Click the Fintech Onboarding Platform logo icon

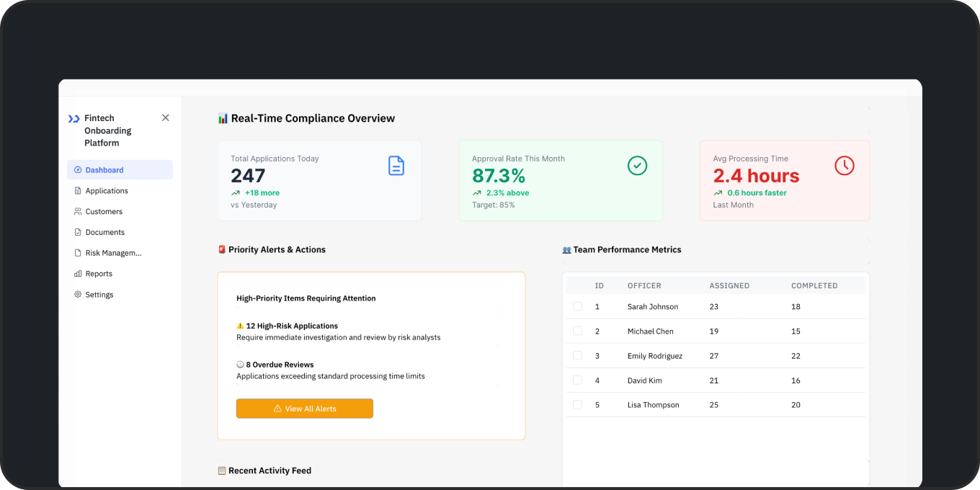click(x=73, y=118)
